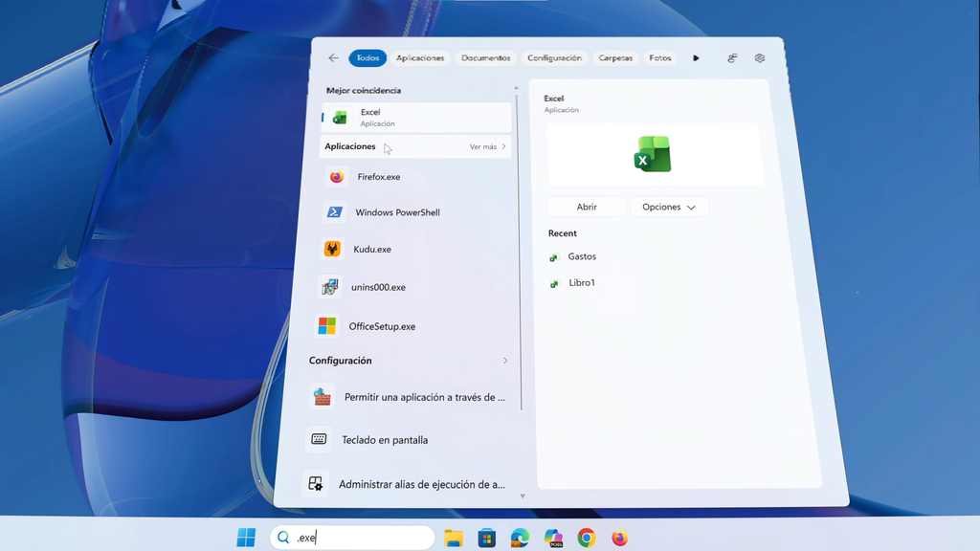Open Teclado en pantalla setting

406,440
